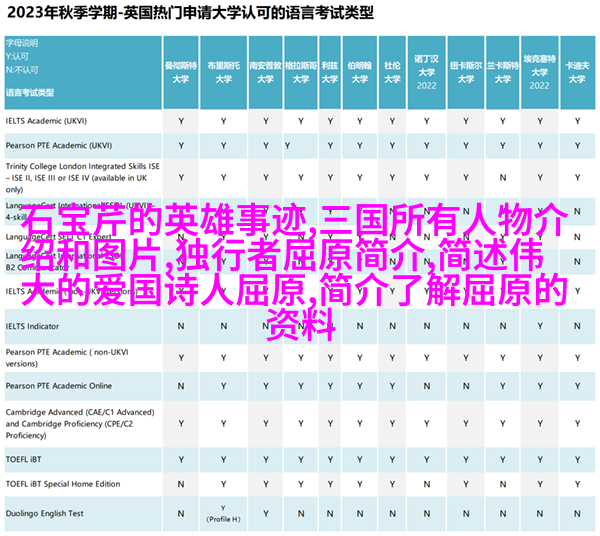Click the 卡迪夫大学 column header
600x536 pixels.
(577, 72)
